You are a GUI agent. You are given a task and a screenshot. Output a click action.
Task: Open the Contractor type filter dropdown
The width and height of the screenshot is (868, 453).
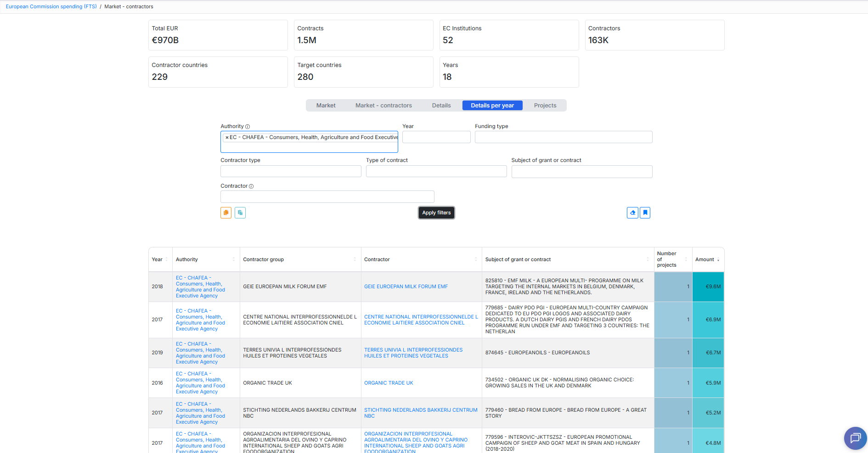[x=291, y=171]
